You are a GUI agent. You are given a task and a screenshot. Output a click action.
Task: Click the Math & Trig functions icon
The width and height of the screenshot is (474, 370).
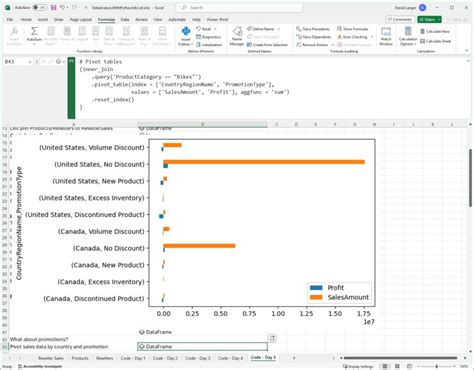tap(144, 31)
